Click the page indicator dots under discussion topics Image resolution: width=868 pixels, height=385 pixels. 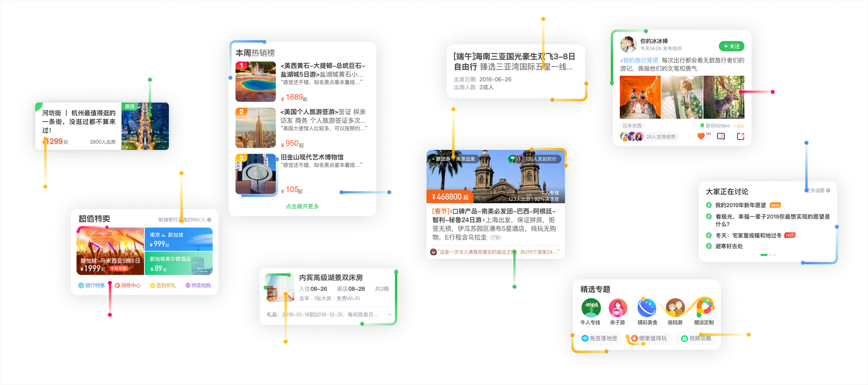[768, 255]
